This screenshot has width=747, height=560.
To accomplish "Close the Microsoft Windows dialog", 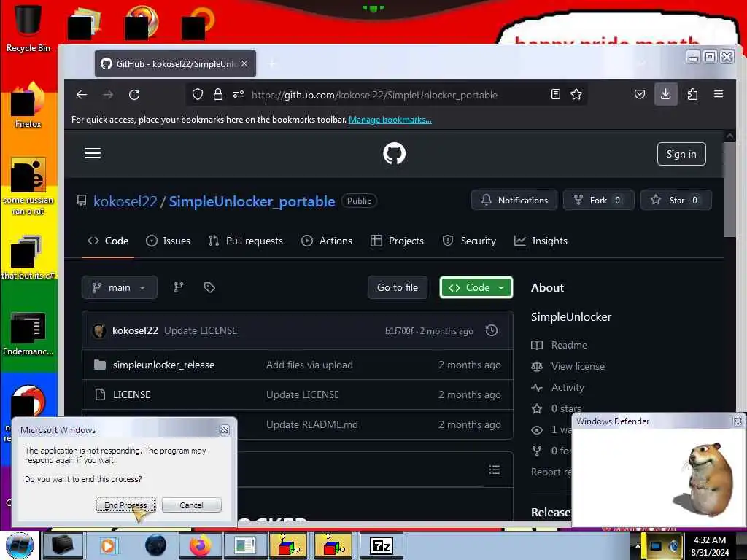I will pos(225,430).
